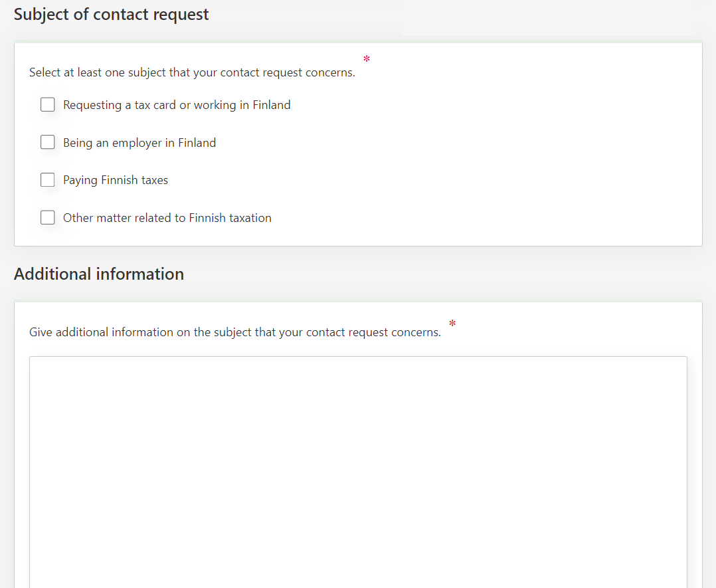Click the word 'taxes' in the third option
Screen dimensions: 716x588
[x=155, y=180]
